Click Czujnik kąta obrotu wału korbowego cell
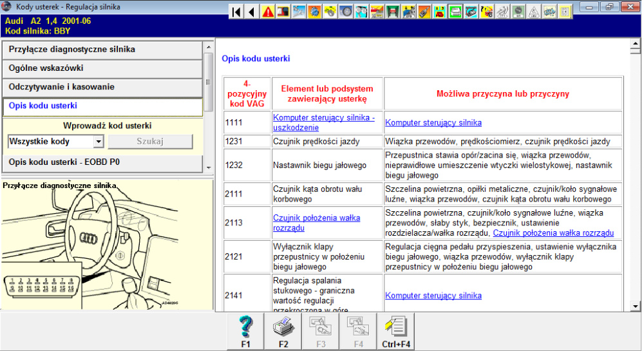Image resolution: width=644 pixels, height=351 pixels. [x=327, y=194]
